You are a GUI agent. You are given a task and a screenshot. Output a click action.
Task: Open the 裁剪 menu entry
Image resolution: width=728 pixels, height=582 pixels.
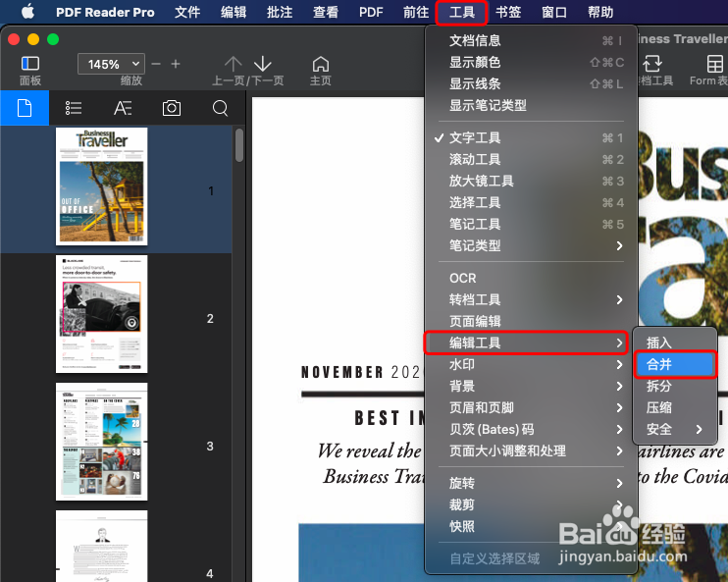coord(531,504)
